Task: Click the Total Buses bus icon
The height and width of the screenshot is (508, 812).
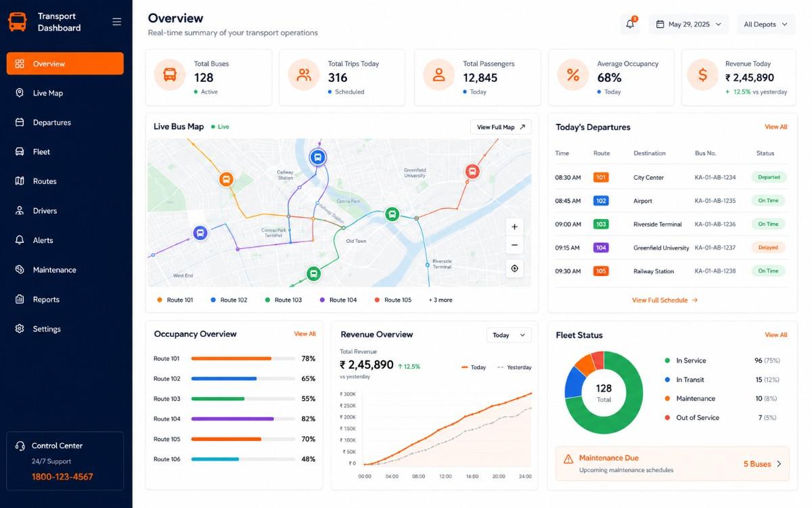Action: click(x=170, y=75)
